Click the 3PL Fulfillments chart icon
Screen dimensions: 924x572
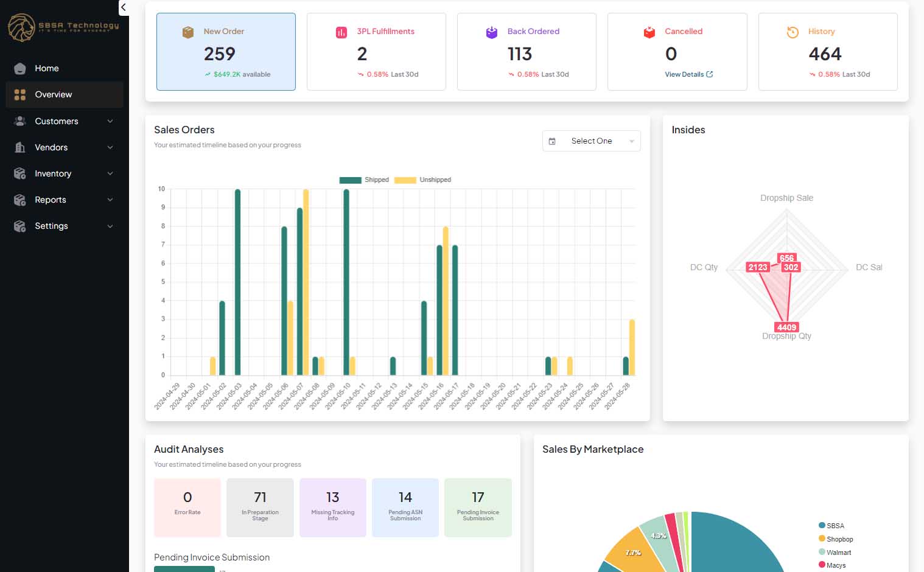tap(341, 32)
